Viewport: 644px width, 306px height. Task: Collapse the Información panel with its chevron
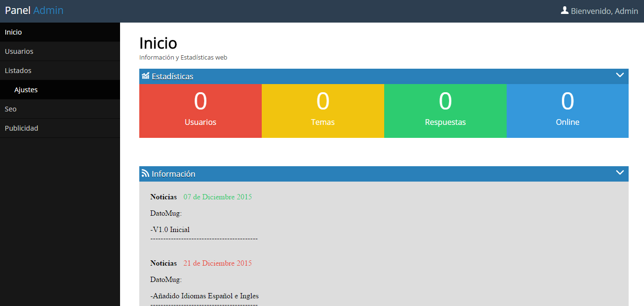pyautogui.click(x=620, y=172)
